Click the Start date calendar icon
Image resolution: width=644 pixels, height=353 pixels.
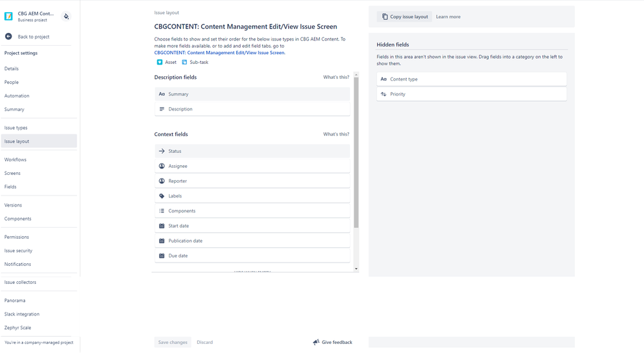pyautogui.click(x=162, y=226)
